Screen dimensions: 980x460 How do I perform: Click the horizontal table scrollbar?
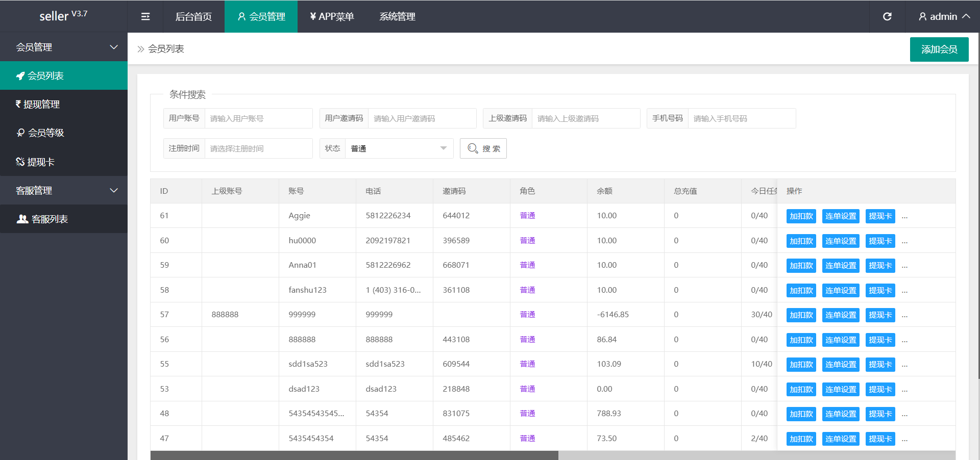(x=354, y=455)
